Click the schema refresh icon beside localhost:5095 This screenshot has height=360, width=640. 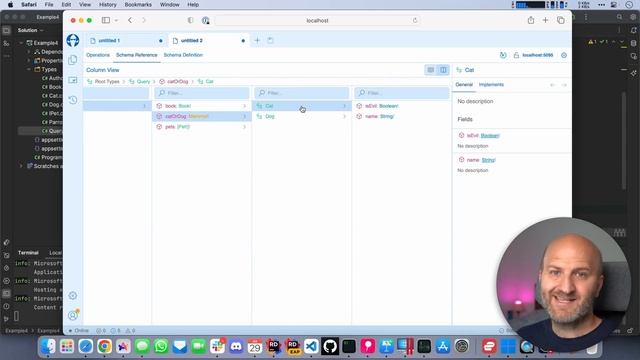pos(503,55)
